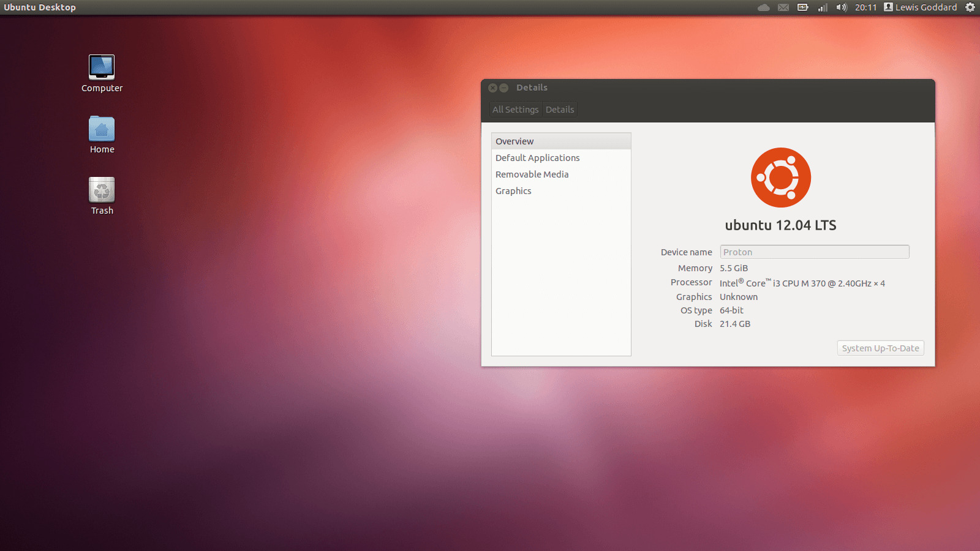Open the 20:11 clock calendar menu
The image size is (980, 551).
tap(865, 7)
